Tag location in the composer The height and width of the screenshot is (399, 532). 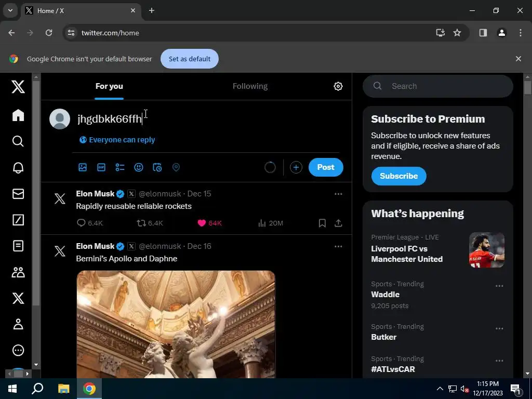pyautogui.click(x=176, y=167)
